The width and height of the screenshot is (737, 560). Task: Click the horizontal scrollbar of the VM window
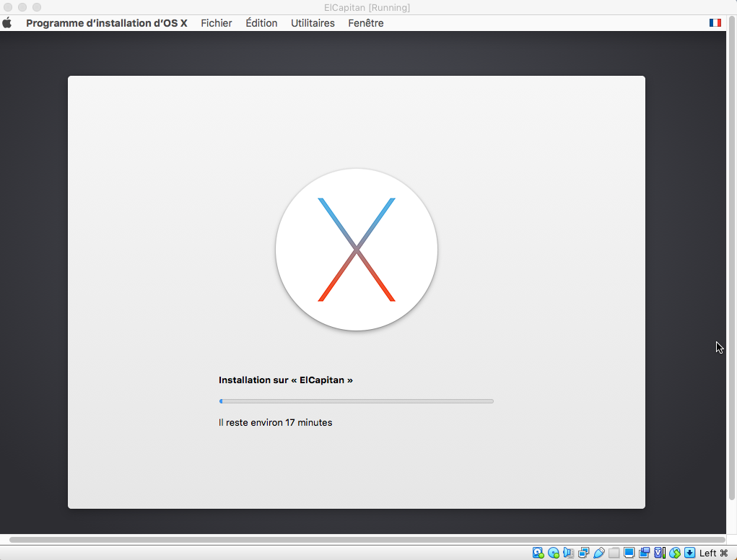point(367,540)
